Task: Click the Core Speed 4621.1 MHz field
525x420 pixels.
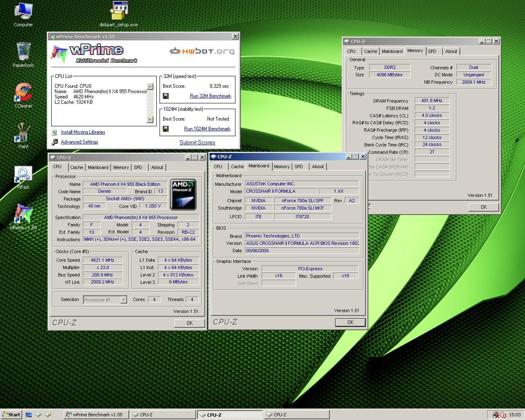Action: point(103,260)
